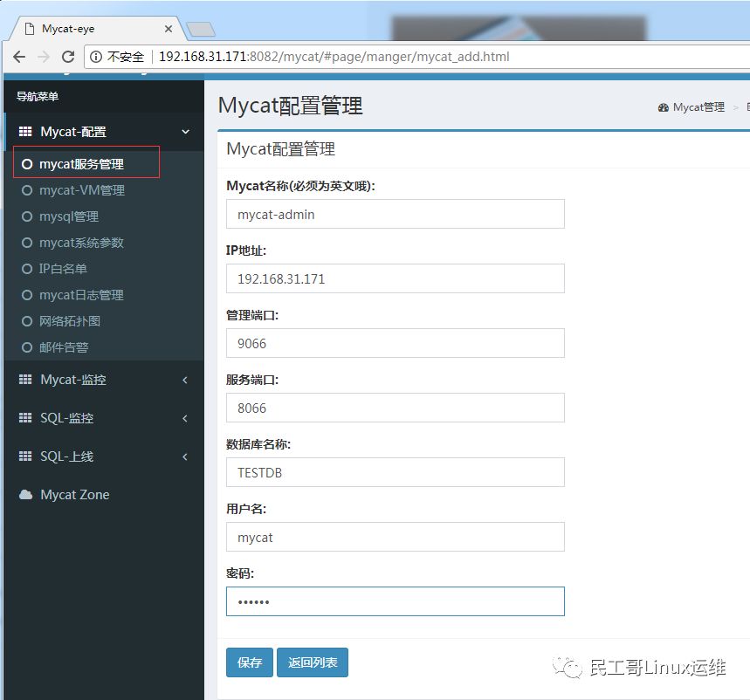Open mycat-VM管理 from the sidebar menu
The width and height of the screenshot is (750, 700).
point(83,190)
